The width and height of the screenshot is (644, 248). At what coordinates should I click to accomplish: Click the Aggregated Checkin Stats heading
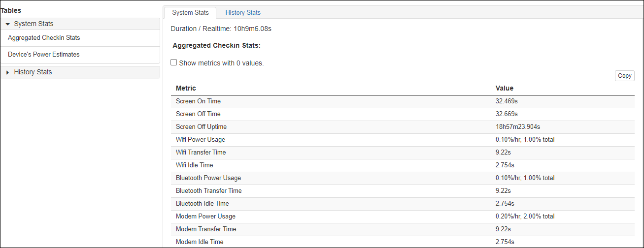(x=216, y=46)
